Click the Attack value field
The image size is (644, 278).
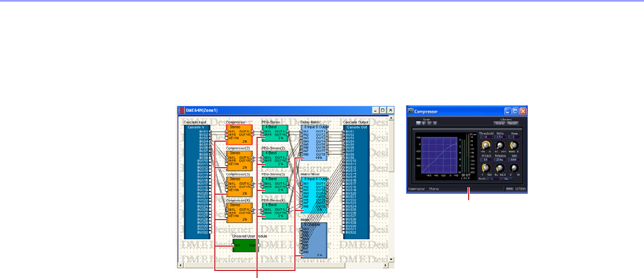pyautogui.click(x=486, y=160)
